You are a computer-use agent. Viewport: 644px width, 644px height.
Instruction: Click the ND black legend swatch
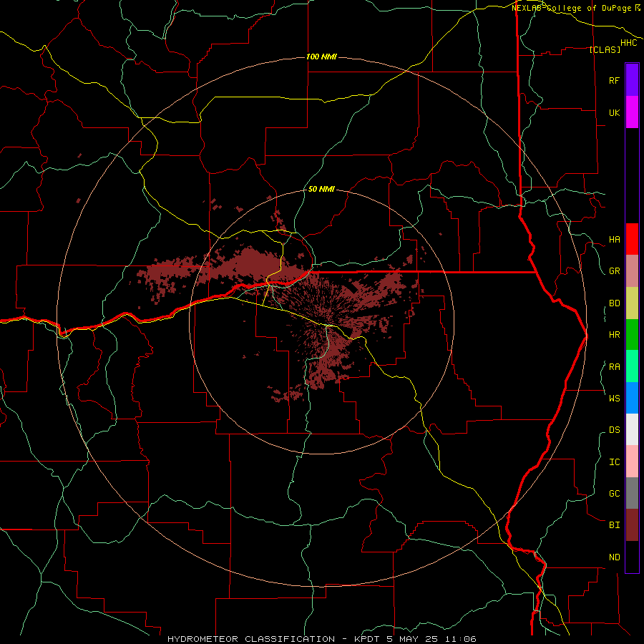point(632,557)
